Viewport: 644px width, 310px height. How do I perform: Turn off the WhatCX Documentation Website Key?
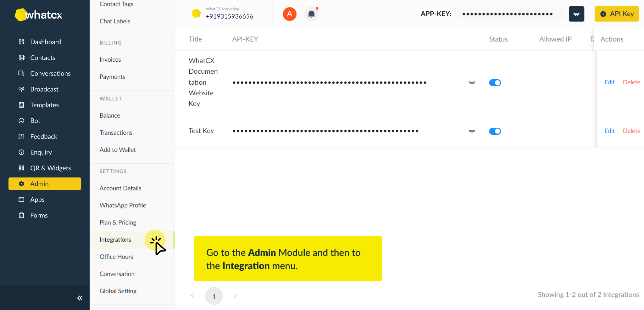pos(495,82)
